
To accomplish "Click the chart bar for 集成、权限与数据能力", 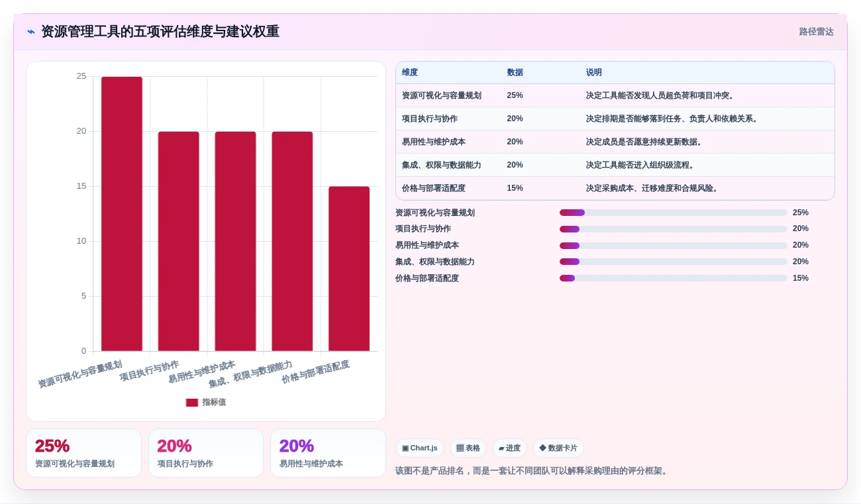I will coord(292,241).
